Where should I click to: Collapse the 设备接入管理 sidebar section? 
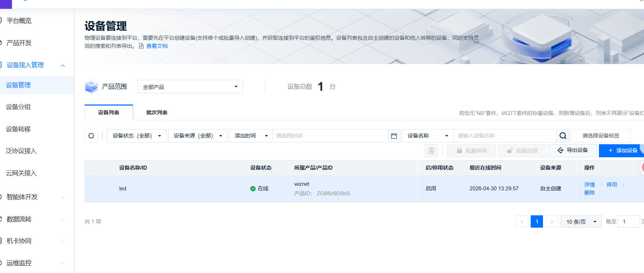coord(63,65)
